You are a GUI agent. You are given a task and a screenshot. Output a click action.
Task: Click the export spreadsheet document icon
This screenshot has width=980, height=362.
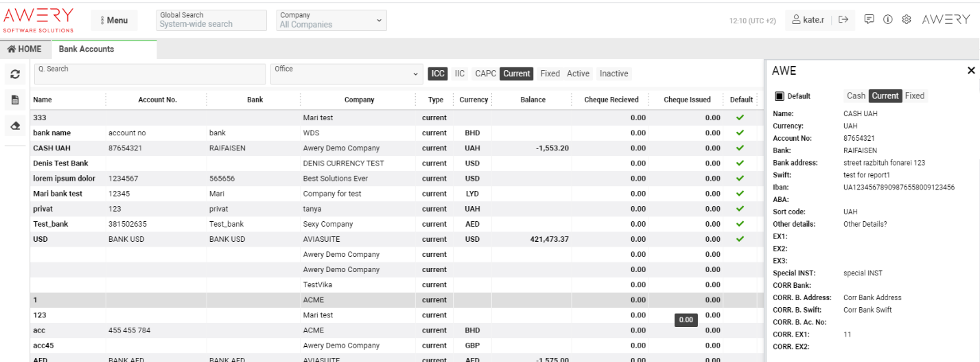point(15,100)
